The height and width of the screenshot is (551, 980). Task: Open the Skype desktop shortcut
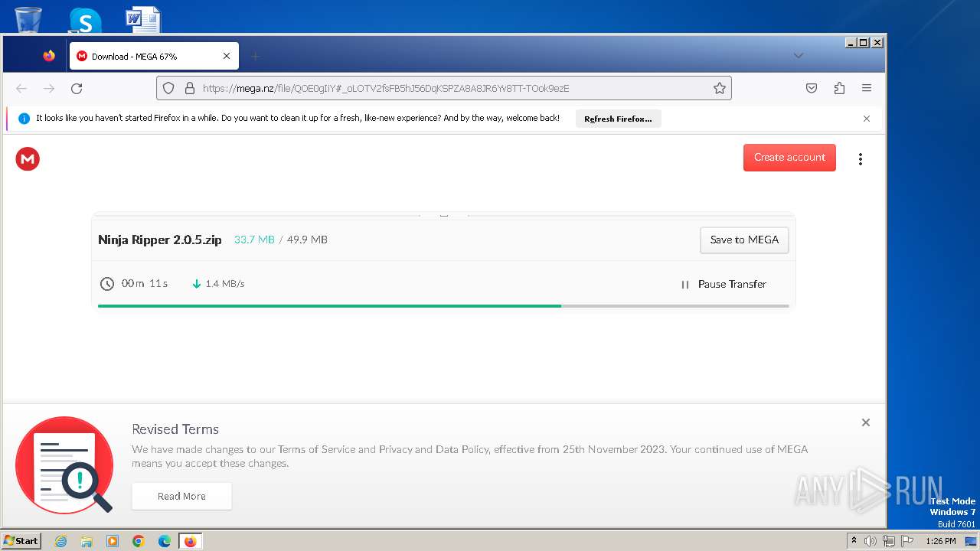coord(85,20)
